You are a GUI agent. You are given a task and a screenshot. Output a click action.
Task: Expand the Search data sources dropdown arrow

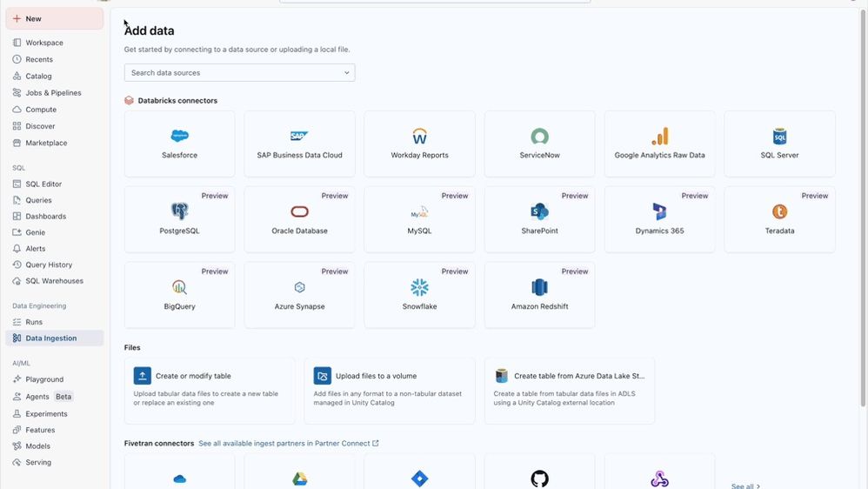pyautogui.click(x=346, y=72)
